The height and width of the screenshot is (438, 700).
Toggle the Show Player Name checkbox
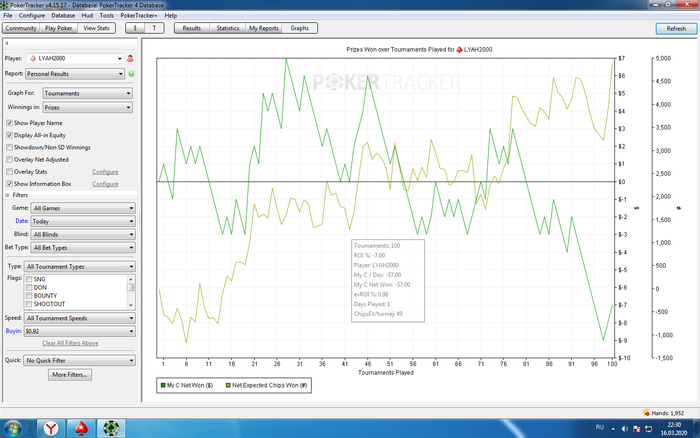[x=9, y=123]
